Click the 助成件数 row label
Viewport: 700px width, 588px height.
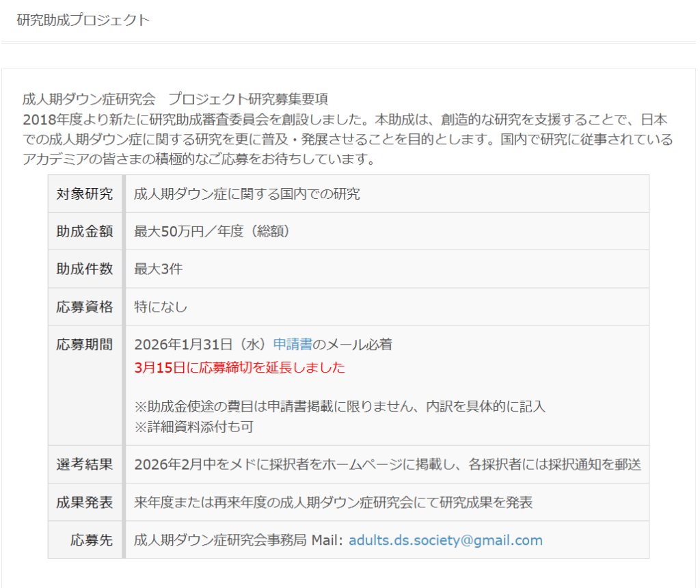(x=85, y=269)
